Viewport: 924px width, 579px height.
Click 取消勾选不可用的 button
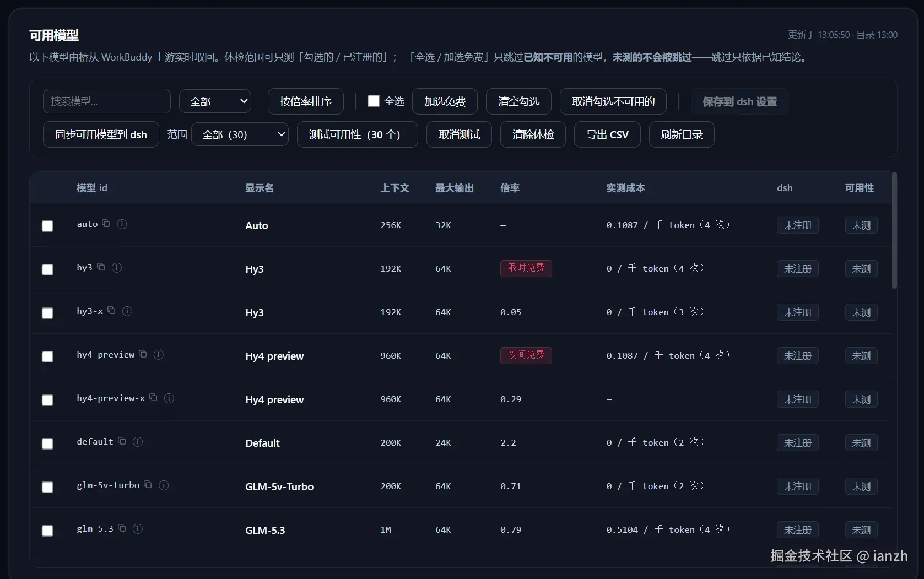point(613,101)
